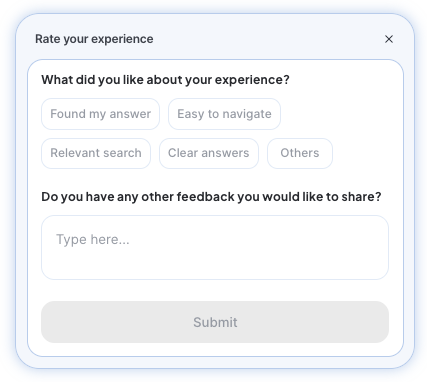Focus the Type here feedback text box
Screen dimensions: 427x382
click(215, 247)
